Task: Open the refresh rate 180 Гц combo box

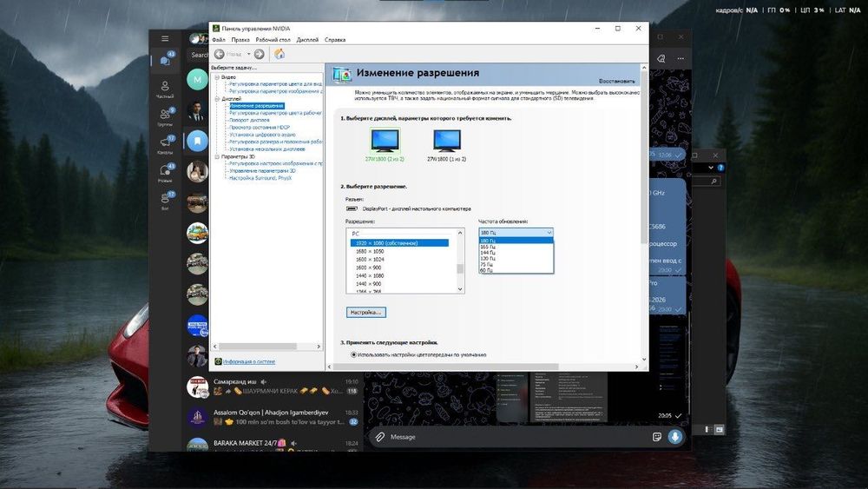Action: [516, 233]
